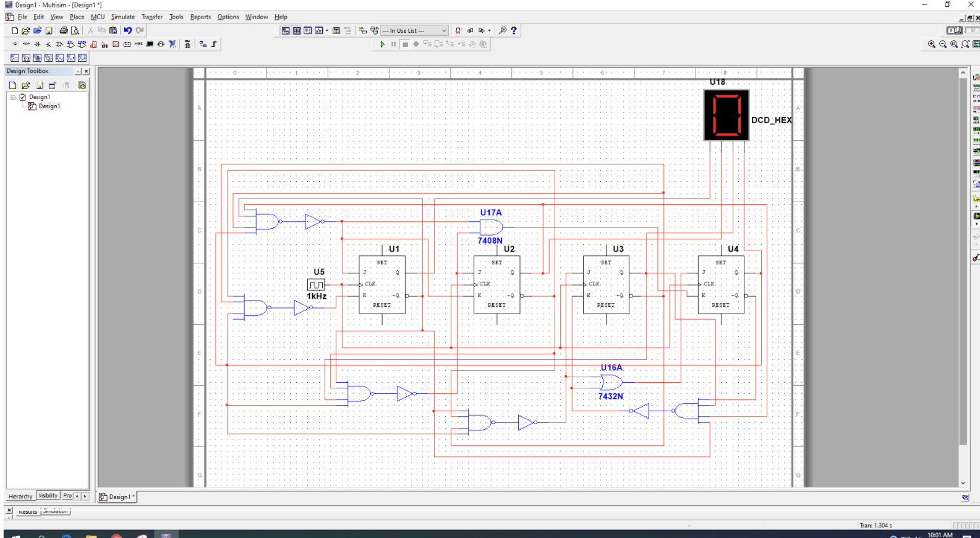Screen dimensions: 980x538
Task: Undo the last schematic edit
Action: [127, 30]
